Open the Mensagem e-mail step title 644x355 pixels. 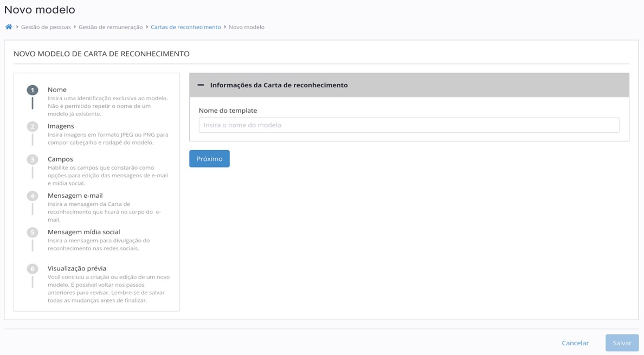[75, 195]
